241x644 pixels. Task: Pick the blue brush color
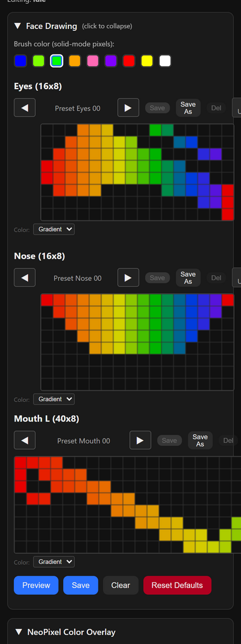pyautogui.click(x=20, y=61)
